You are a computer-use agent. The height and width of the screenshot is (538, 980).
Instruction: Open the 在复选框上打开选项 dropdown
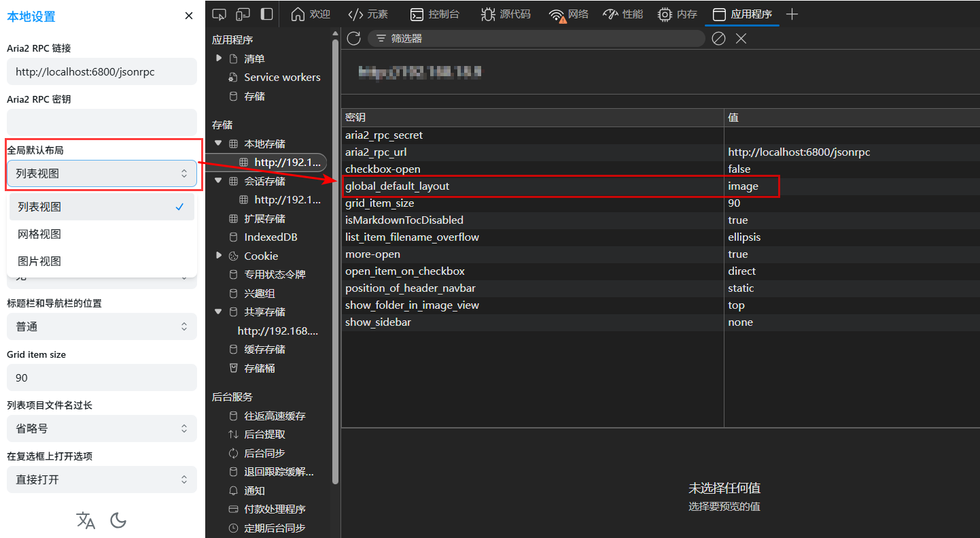(102, 480)
